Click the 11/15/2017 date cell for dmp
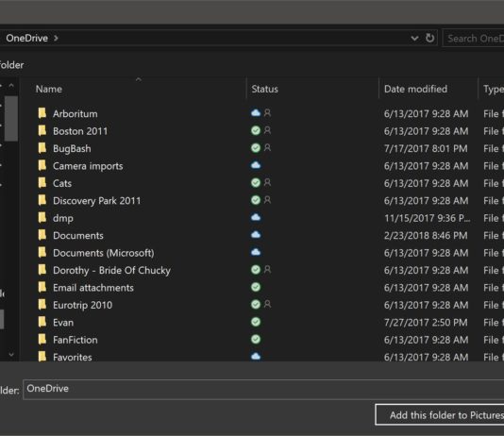This screenshot has height=436, width=504. point(428,218)
